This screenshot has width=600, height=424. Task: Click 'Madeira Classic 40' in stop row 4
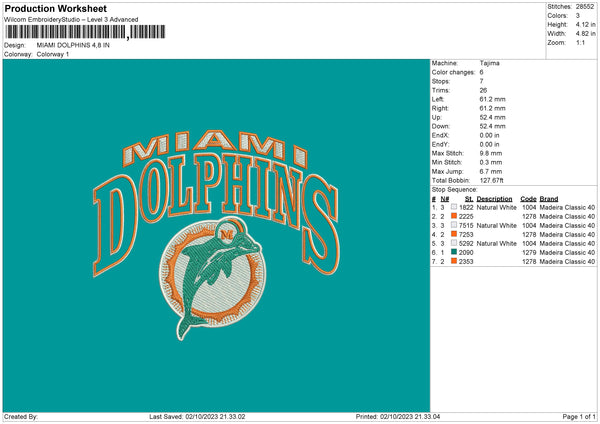tap(567, 235)
